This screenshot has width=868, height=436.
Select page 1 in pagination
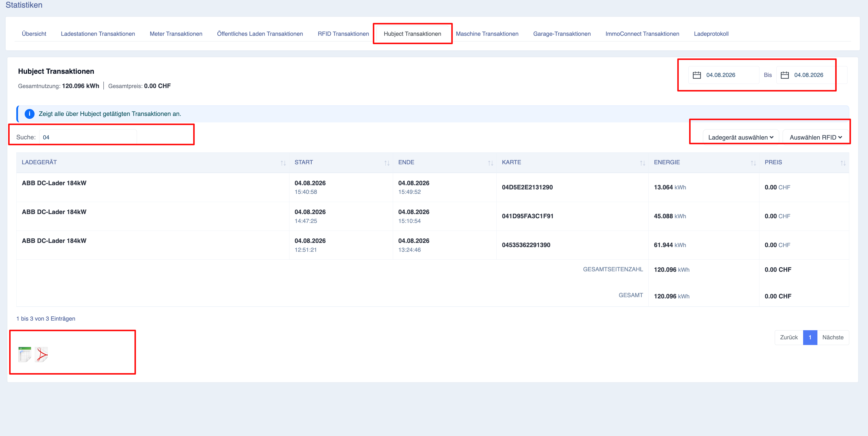click(x=810, y=337)
